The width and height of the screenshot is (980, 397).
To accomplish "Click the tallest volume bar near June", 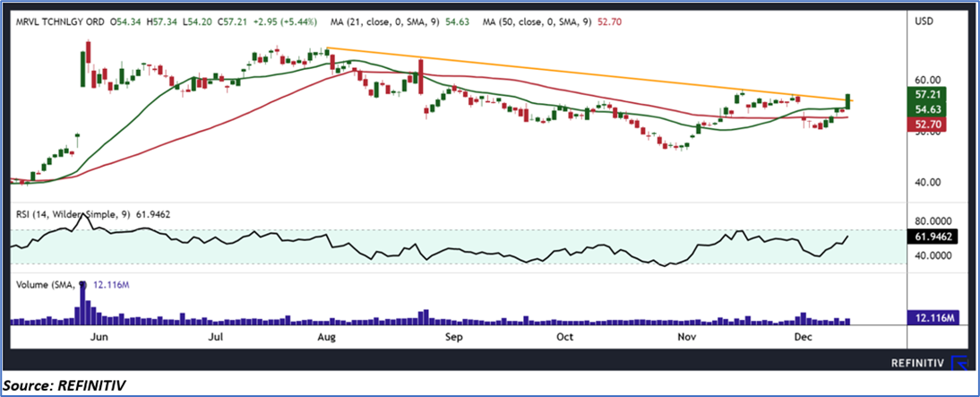I will click(x=82, y=303).
